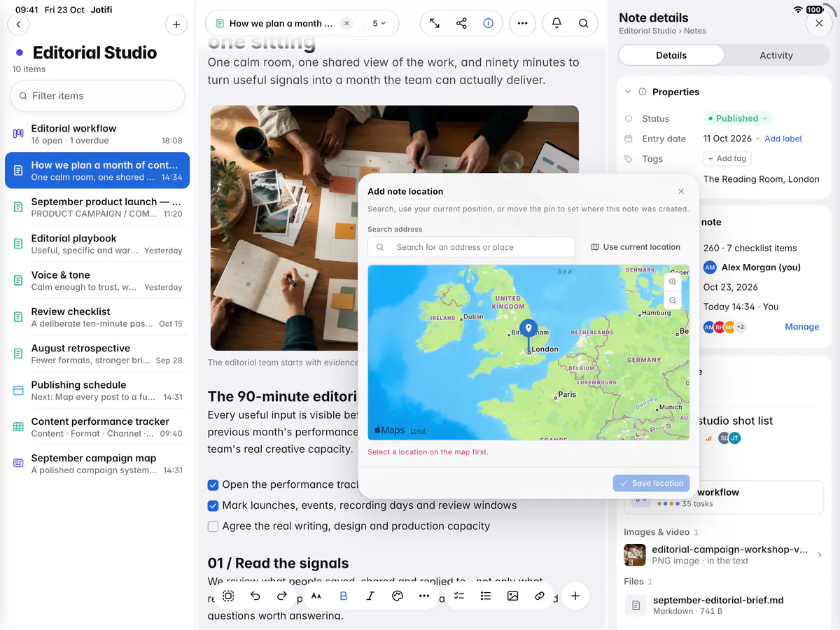Uncheck 'Mark launches, events, recording days' item
Screen dimensions: 840x630
213,505
